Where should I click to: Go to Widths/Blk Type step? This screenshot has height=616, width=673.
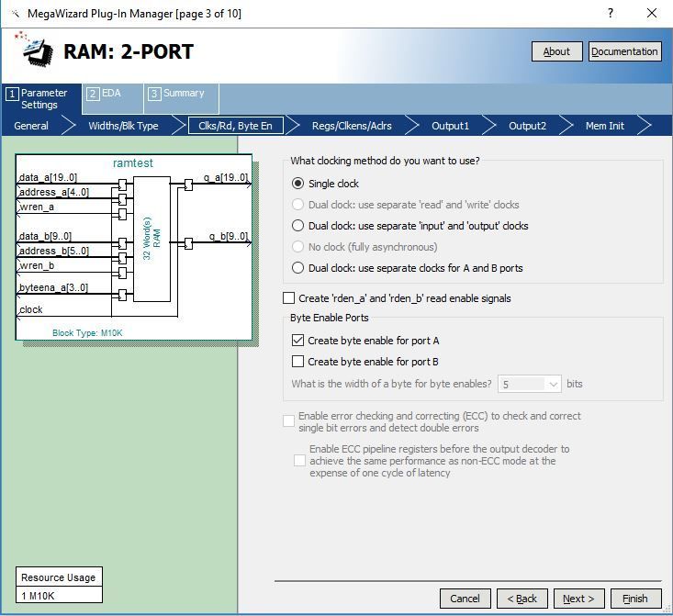pyautogui.click(x=123, y=126)
